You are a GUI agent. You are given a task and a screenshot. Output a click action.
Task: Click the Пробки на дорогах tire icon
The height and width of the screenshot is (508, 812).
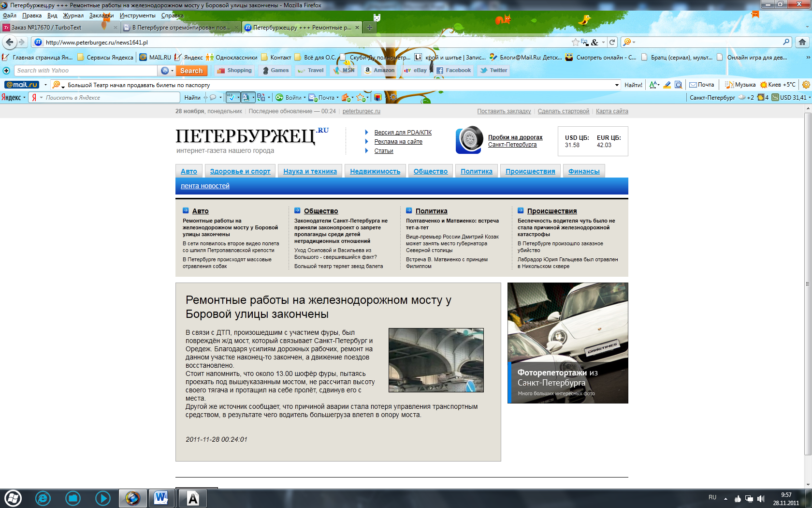pos(467,140)
